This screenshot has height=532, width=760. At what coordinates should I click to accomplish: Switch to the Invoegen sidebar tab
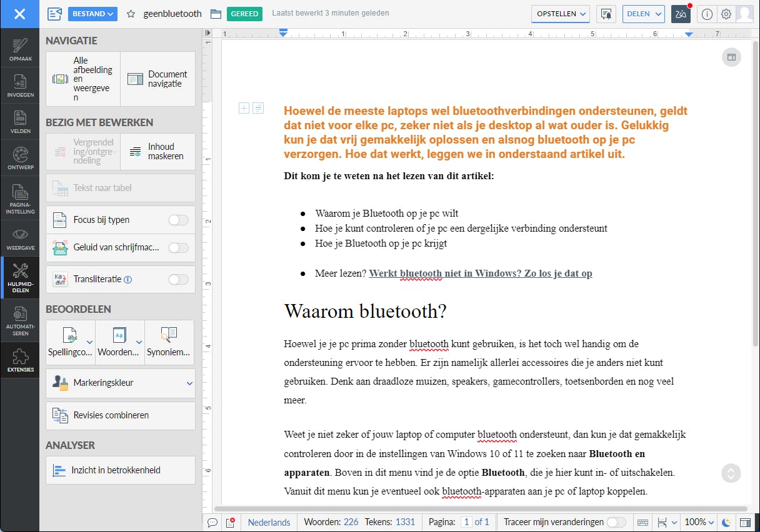point(20,86)
